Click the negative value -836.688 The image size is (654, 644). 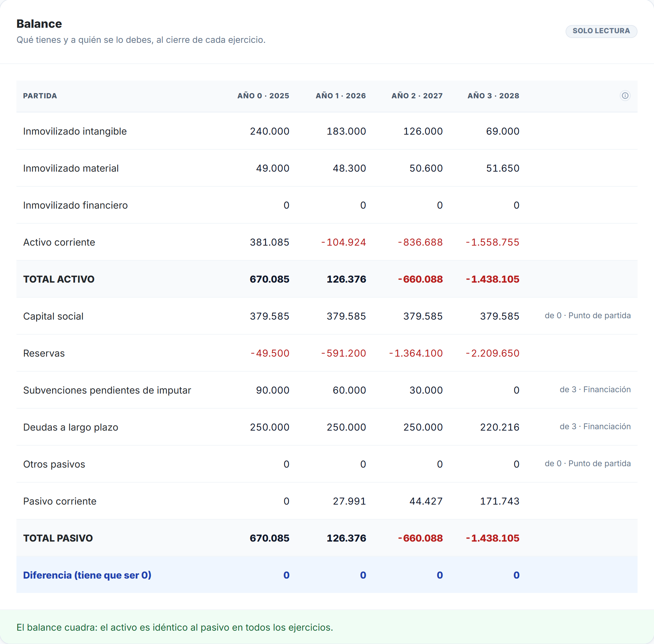tap(420, 242)
